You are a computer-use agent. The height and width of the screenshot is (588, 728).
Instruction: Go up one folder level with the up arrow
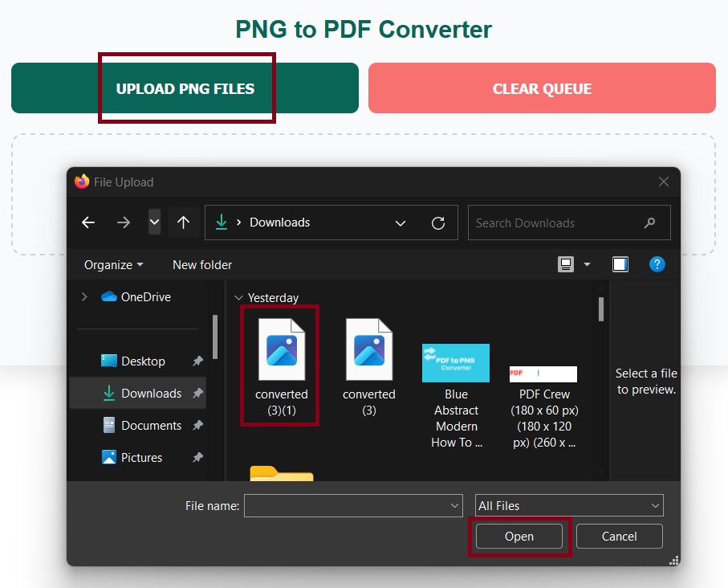click(184, 223)
